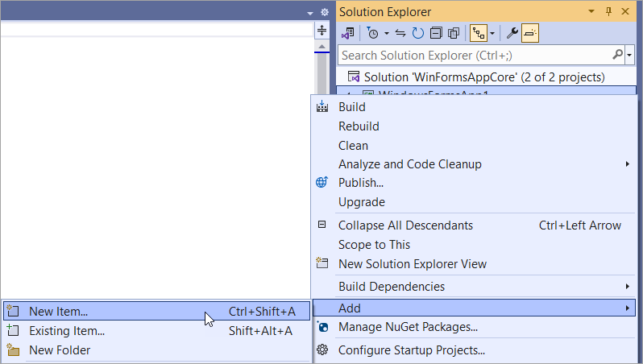This screenshot has height=364, width=643.
Task: Choose Manage NuGet Packages...
Action: [474, 327]
